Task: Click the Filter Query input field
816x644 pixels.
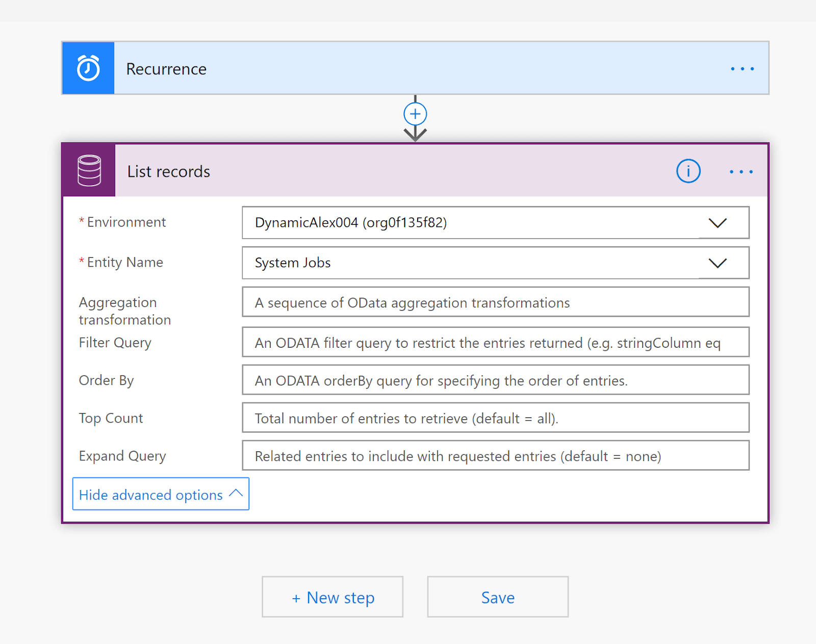Action: tap(495, 342)
